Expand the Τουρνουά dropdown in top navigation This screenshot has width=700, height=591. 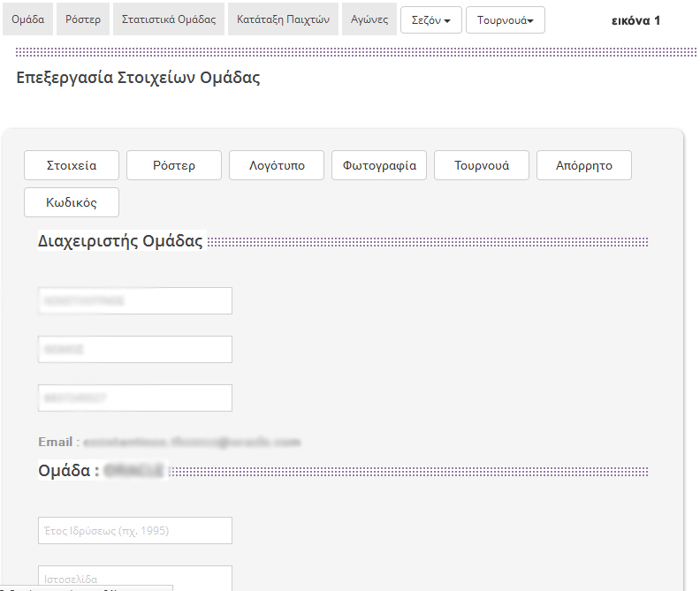(x=505, y=20)
